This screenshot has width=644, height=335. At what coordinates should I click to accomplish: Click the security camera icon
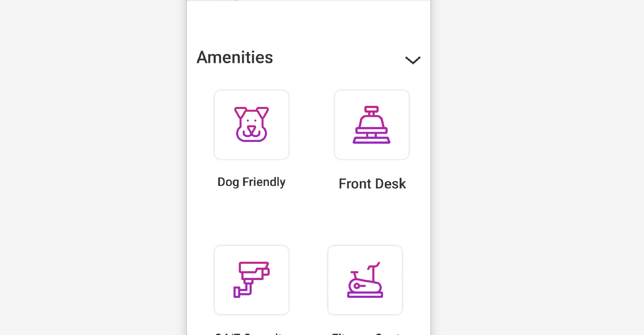point(251,280)
